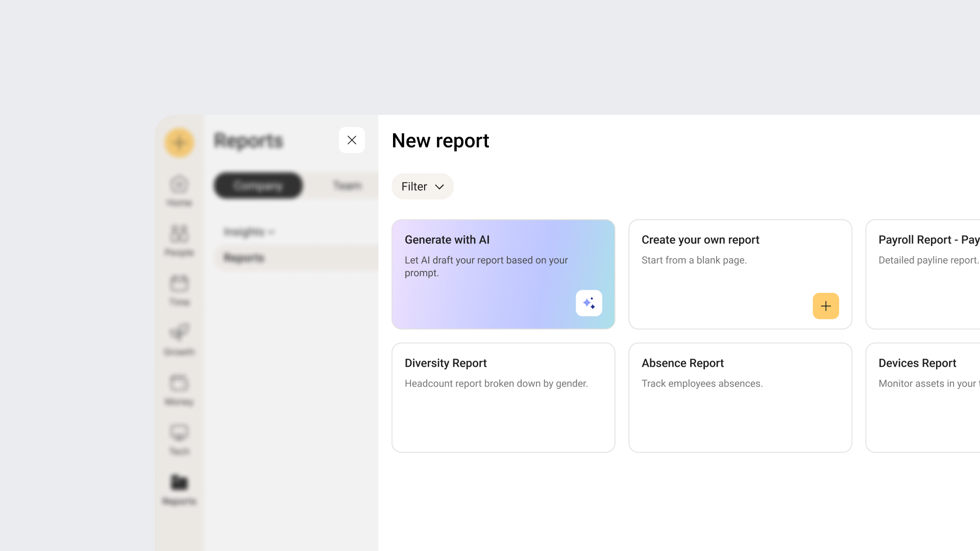Click the yellow plus button in sidebar
The image size is (980, 551).
pyautogui.click(x=179, y=142)
